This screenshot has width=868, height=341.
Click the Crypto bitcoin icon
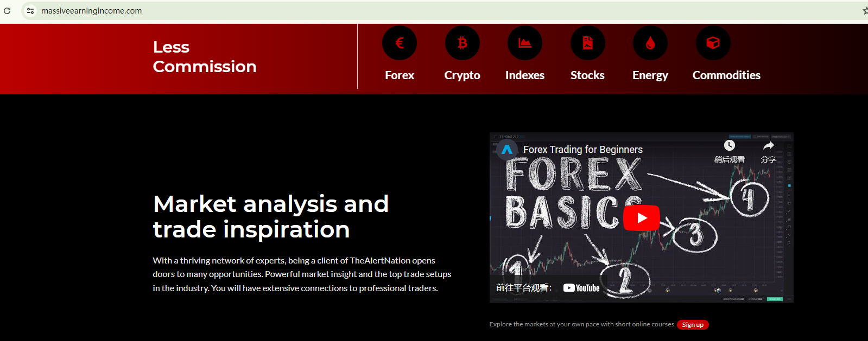pos(462,43)
